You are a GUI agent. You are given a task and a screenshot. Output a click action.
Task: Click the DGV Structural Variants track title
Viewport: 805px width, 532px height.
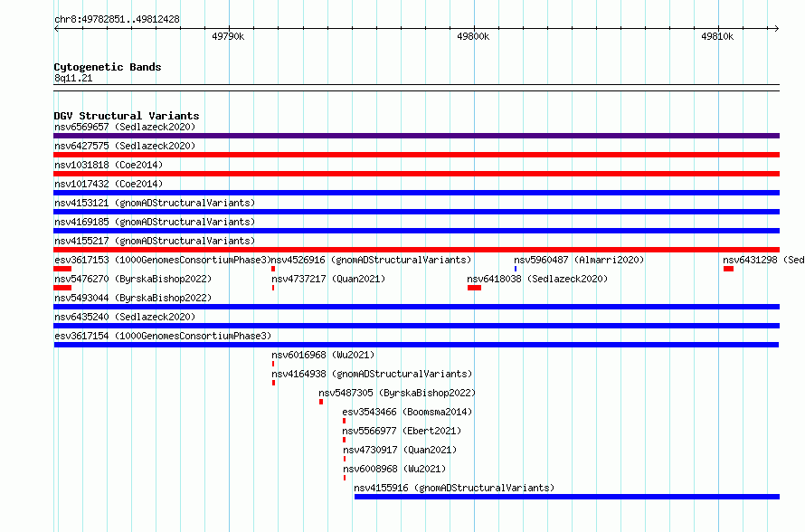click(x=127, y=116)
